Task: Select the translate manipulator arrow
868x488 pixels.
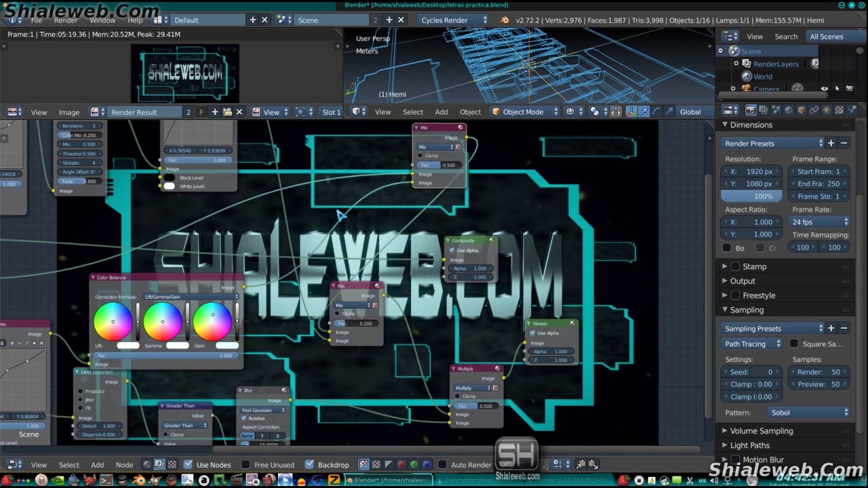Action: pyautogui.click(x=644, y=112)
